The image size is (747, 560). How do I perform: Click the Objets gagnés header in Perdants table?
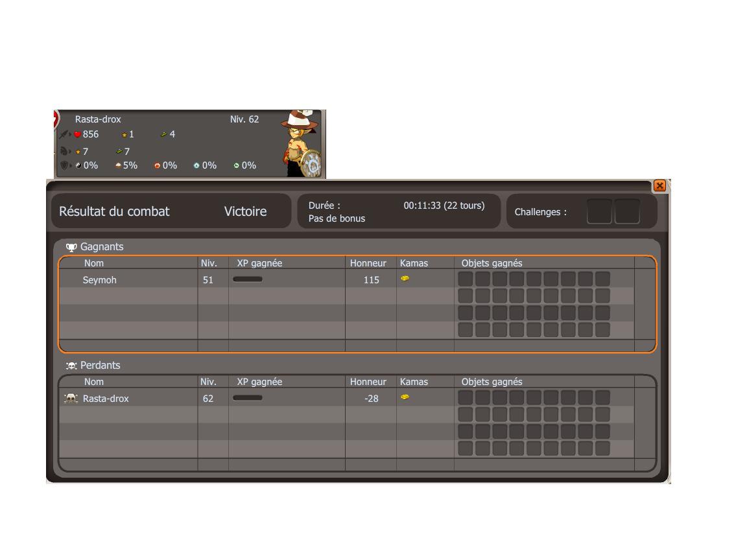(x=492, y=382)
